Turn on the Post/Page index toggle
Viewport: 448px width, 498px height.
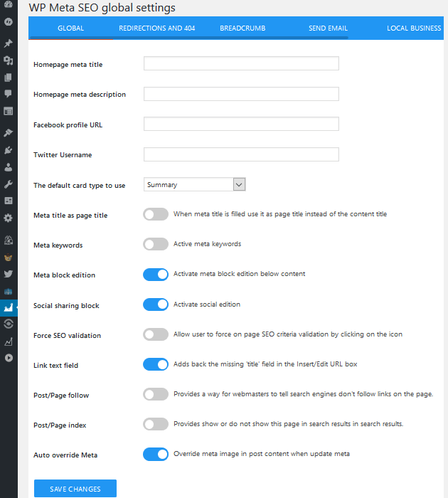156,424
